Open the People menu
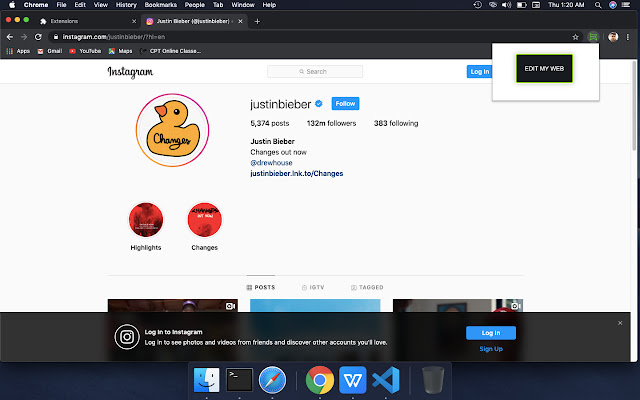 pos(195,5)
